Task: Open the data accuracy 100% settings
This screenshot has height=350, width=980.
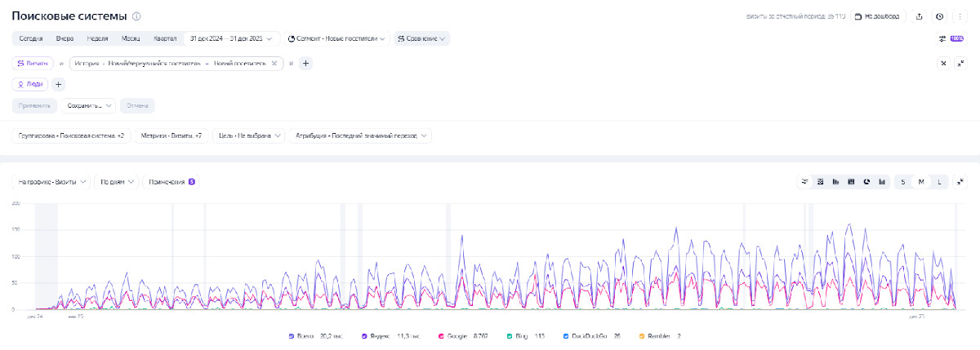Action: tap(951, 38)
